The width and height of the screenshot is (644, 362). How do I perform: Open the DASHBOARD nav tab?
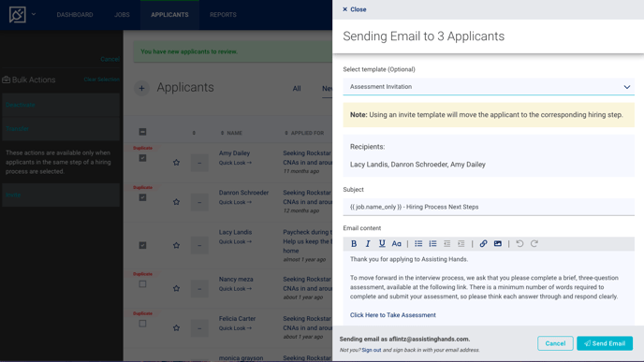tap(75, 15)
